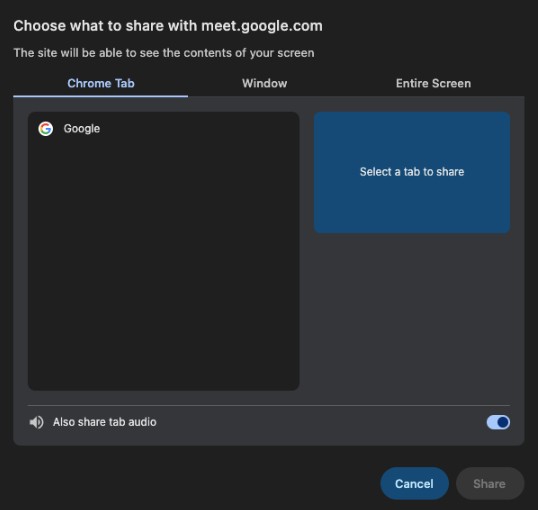Click the dialog heading about meet.google.com

click(x=168, y=26)
